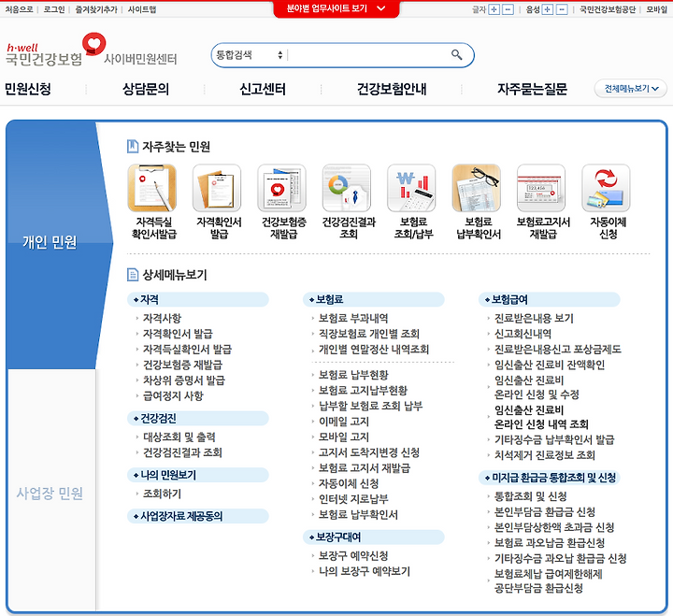This screenshot has height=616, width=673.
Task: Open 차상위 증명서 발급 link
Action: point(184,380)
